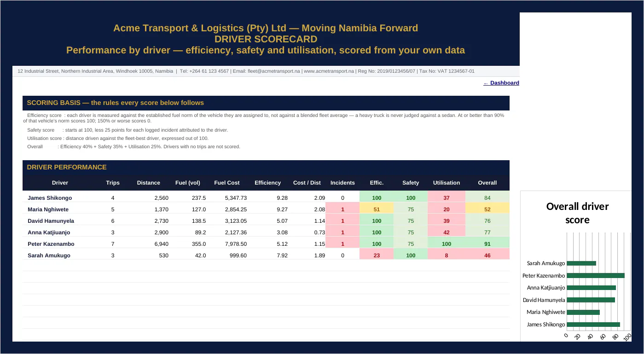Click the company address line text
Screen dimensions: 644x354
[246, 71]
